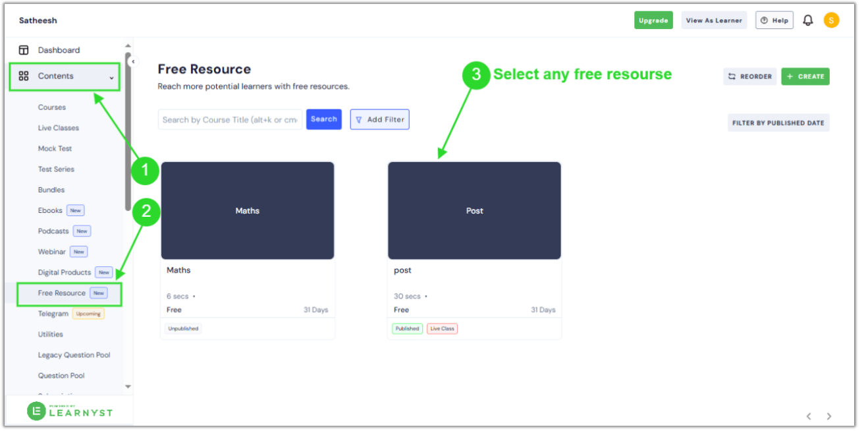This screenshot has width=868, height=431.
Task: Open the Post resource thumbnail
Action: point(474,211)
